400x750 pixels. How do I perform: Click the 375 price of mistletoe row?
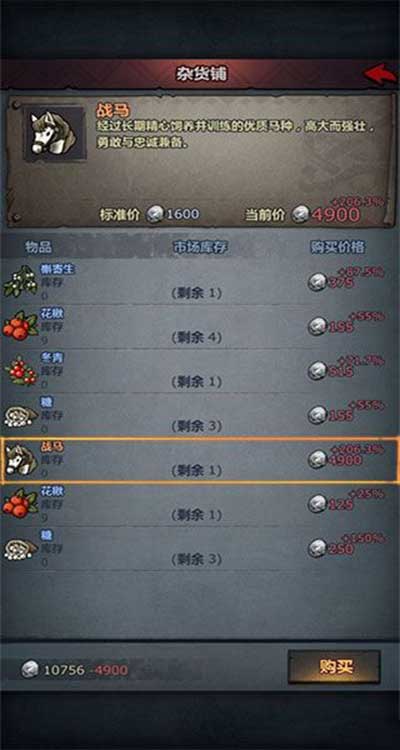pos(341,283)
